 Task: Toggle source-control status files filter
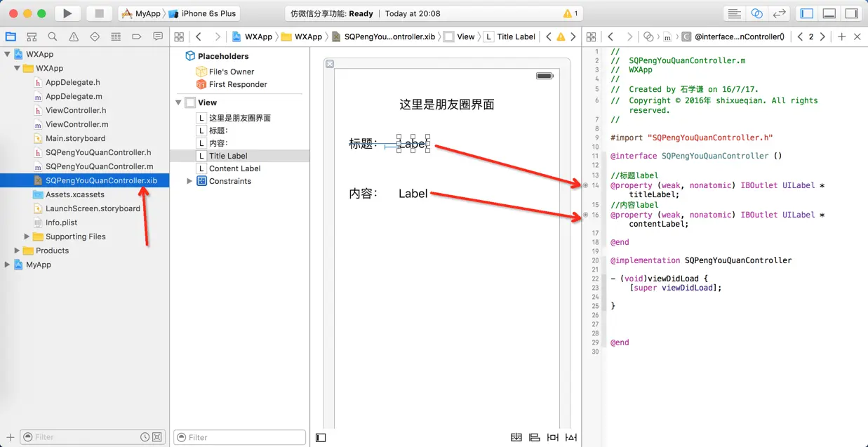157,437
